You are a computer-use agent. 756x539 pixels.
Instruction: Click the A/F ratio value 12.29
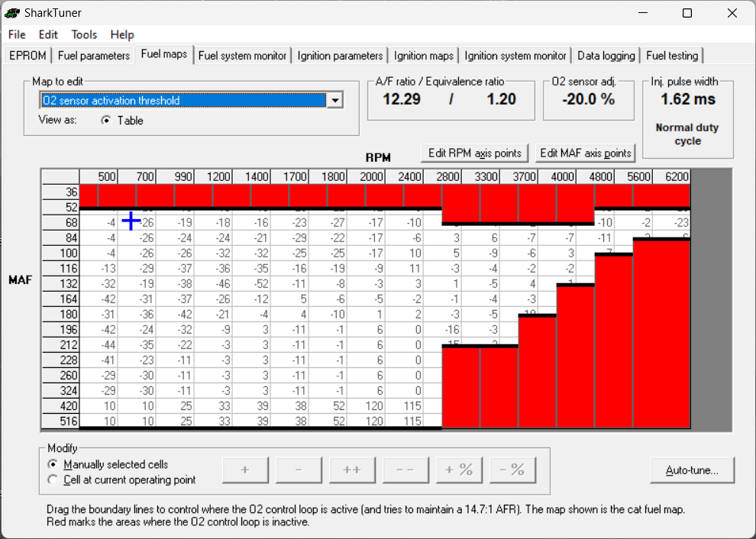[x=402, y=99]
